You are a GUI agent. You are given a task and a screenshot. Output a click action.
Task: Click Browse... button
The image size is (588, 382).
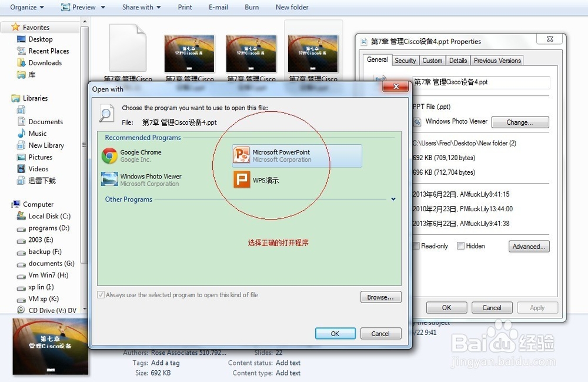click(x=380, y=297)
